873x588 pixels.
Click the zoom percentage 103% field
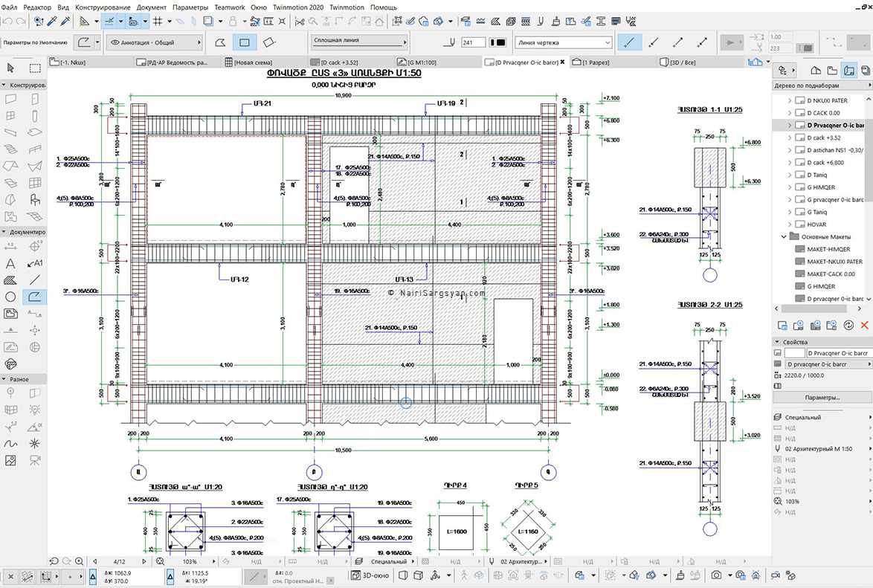coord(190,561)
